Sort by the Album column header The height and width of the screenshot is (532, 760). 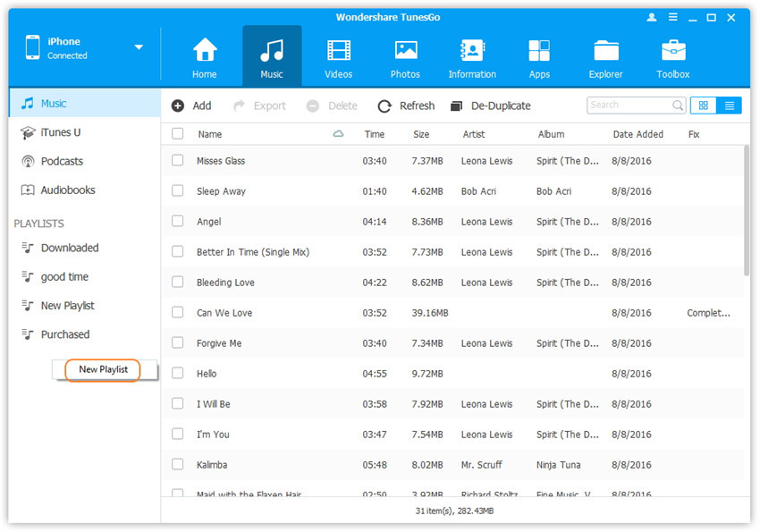[551, 134]
